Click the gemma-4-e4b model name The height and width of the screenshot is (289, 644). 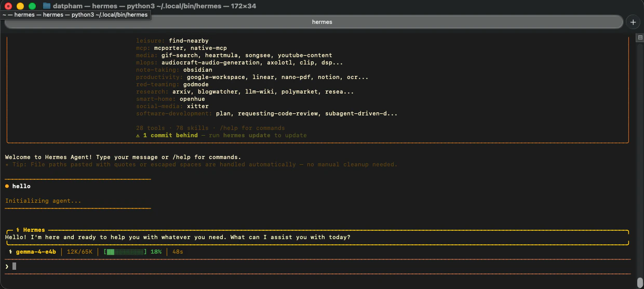(x=35, y=252)
